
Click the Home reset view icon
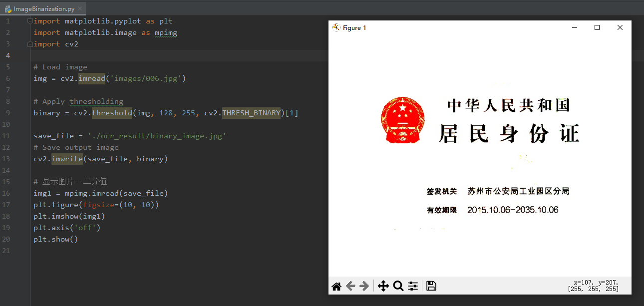point(336,286)
